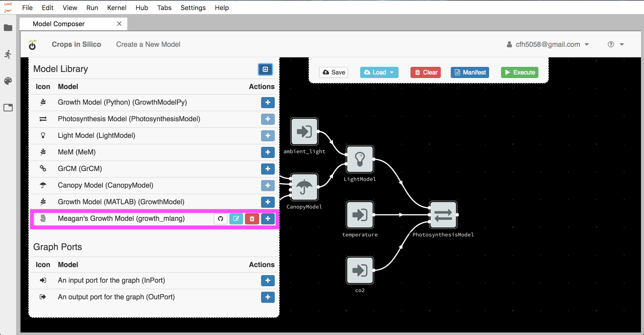Open GitHub link for Meagan's Growth Model

(x=221, y=219)
